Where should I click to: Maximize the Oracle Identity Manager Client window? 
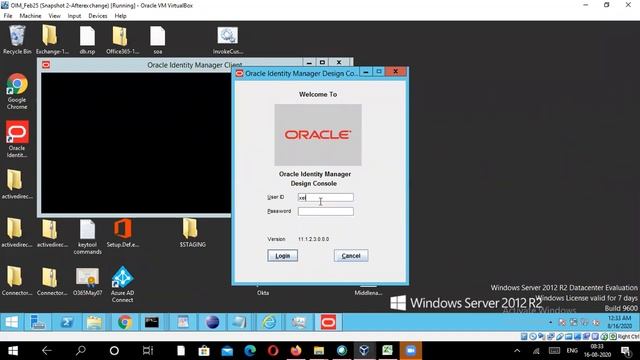point(322,62)
